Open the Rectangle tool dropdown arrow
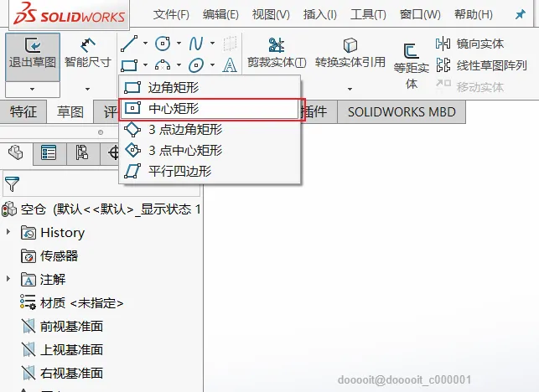Screen dimensions: 539x392 coord(145,64)
